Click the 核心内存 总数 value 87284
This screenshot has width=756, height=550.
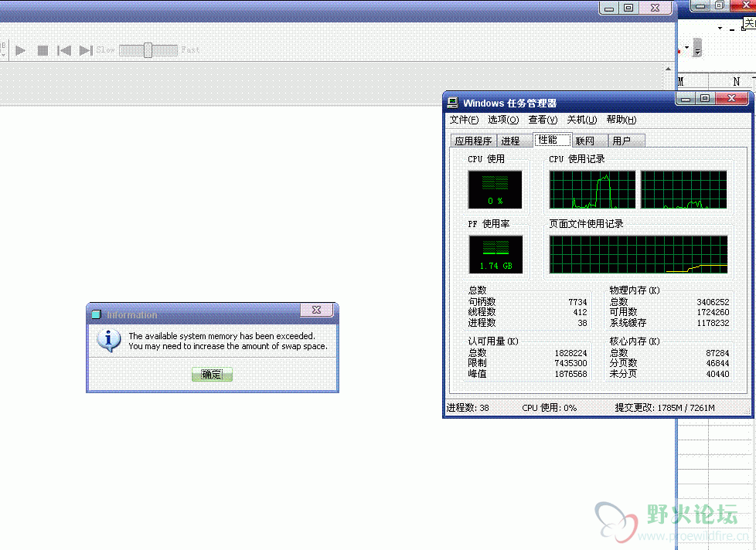pos(717,353)
